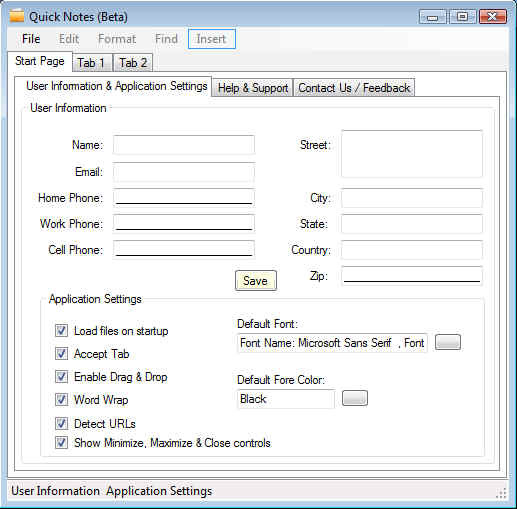The width and height of the screenshot is (517, 509).
Task: Click the City input field
Action: (412, 198)
